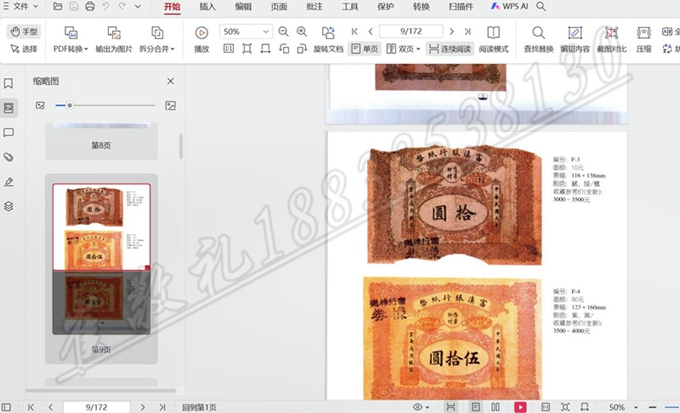Open WPS AI assistant
The height and width of the screenshot is (413, 680).
509,7
